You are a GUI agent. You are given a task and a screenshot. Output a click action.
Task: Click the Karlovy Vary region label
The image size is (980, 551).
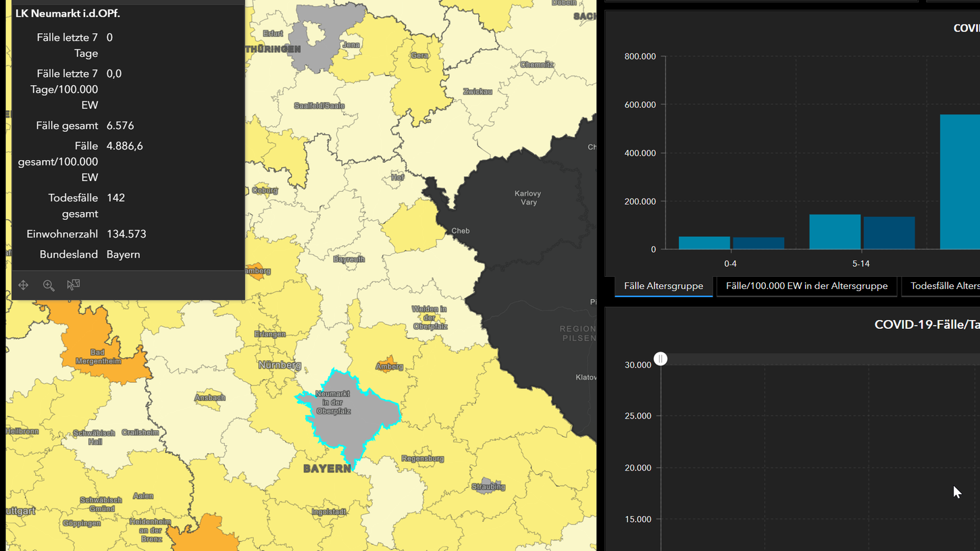tap(527, 198)
